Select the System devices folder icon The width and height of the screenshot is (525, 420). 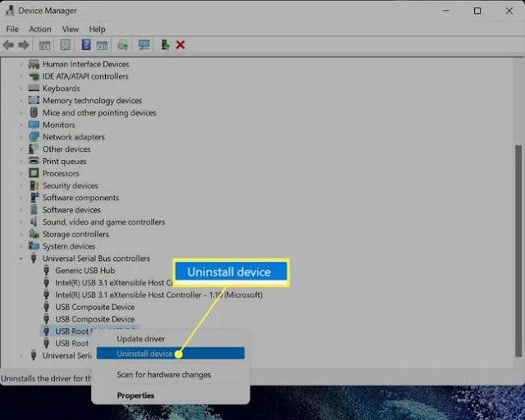[x=34, y=246]
